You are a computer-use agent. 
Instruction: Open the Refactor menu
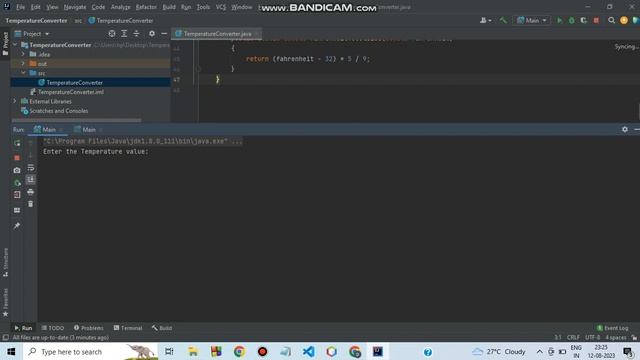[146, 7]
